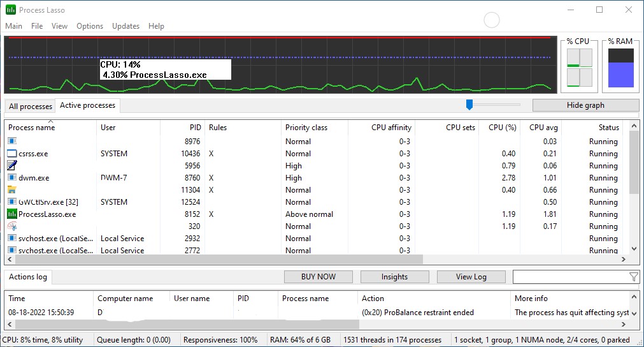Open the Main menu

(13, 26)
